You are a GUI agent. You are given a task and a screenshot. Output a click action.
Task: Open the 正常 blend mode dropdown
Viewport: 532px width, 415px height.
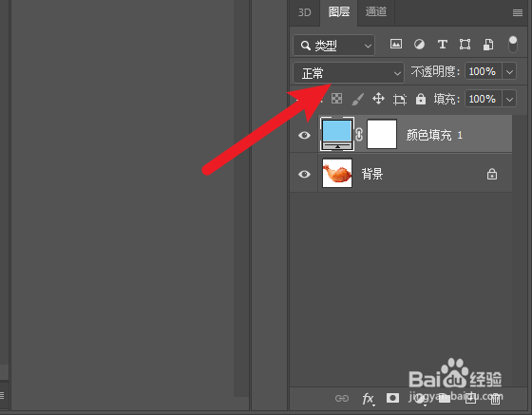349,72
